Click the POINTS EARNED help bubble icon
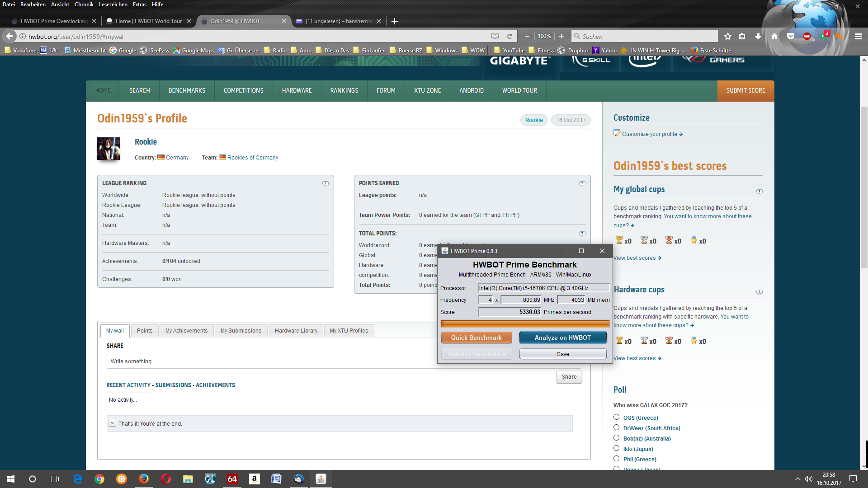The image size is (868, 488). coord(582,183)
